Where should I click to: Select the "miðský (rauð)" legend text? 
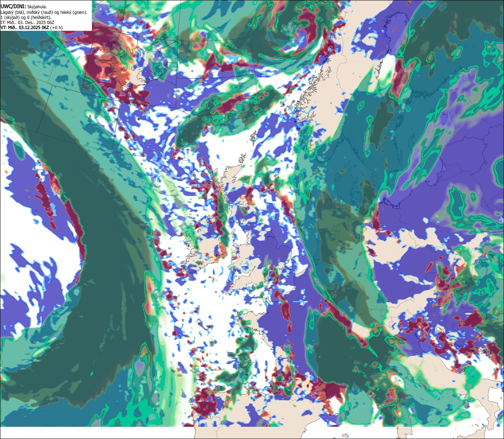point(40,13)
